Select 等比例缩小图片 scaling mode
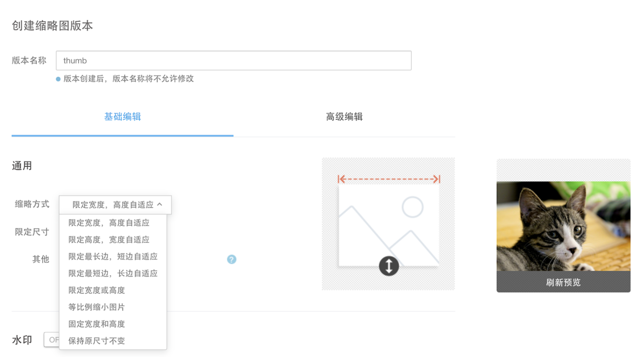Screen dimensions: 644x357 pos(93,307)
